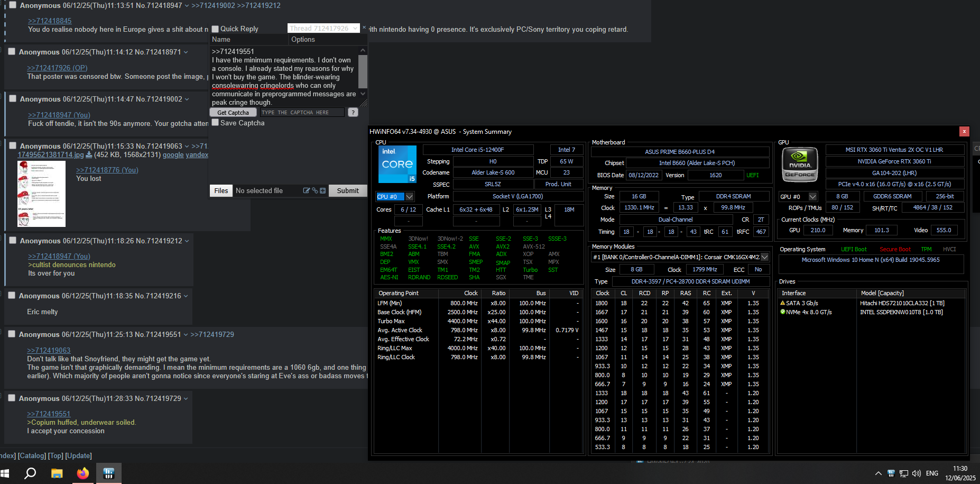Image resolution: width=980 pixels, height=484 pixels.
Task: Click the [Top] navigation link
Action: click(56, 455)
